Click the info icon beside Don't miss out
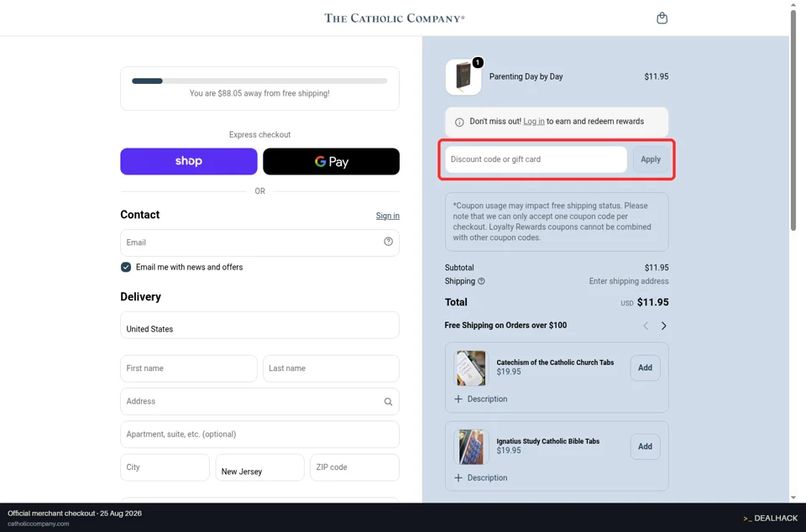The width and height of the screenshot is (806, 532). pos(459,122)
